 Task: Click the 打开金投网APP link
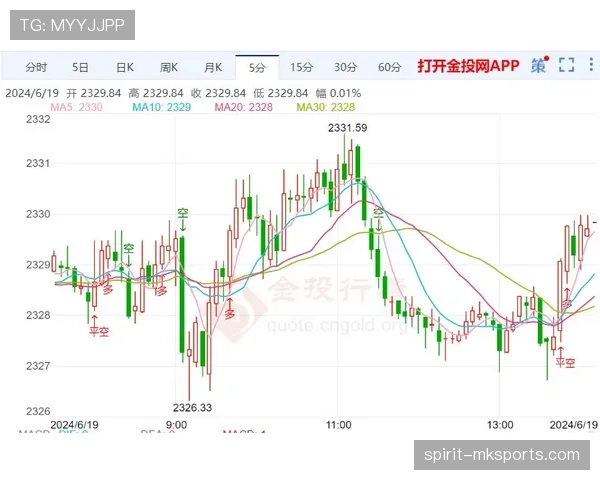point(468,66)
